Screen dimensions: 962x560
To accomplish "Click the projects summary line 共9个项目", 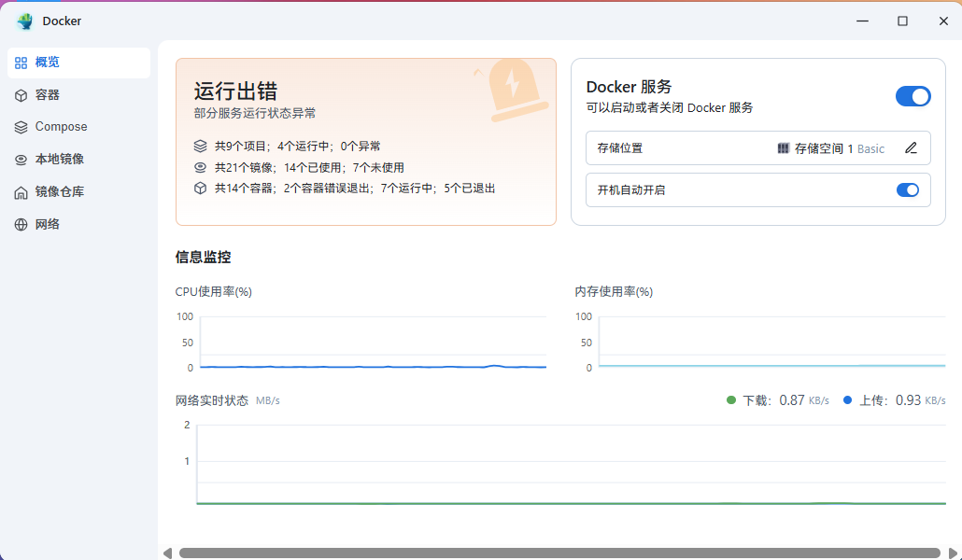I will coord(298,146).
